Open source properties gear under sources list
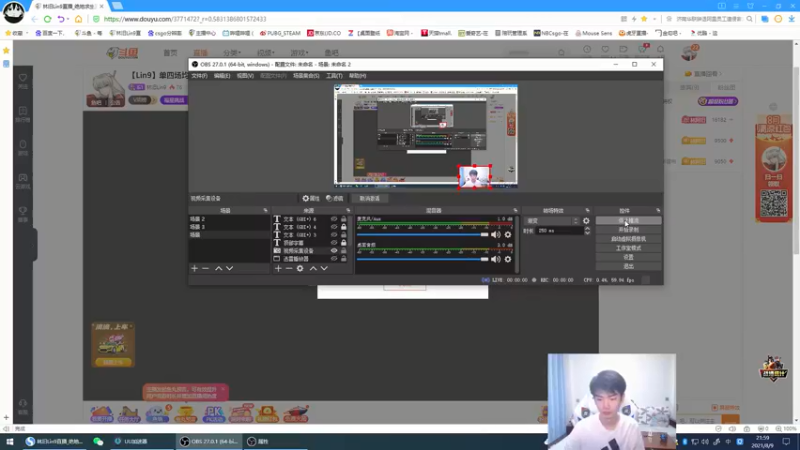This screenshot has width=800, height=450. pyautogui.click(x=300, y=268)
